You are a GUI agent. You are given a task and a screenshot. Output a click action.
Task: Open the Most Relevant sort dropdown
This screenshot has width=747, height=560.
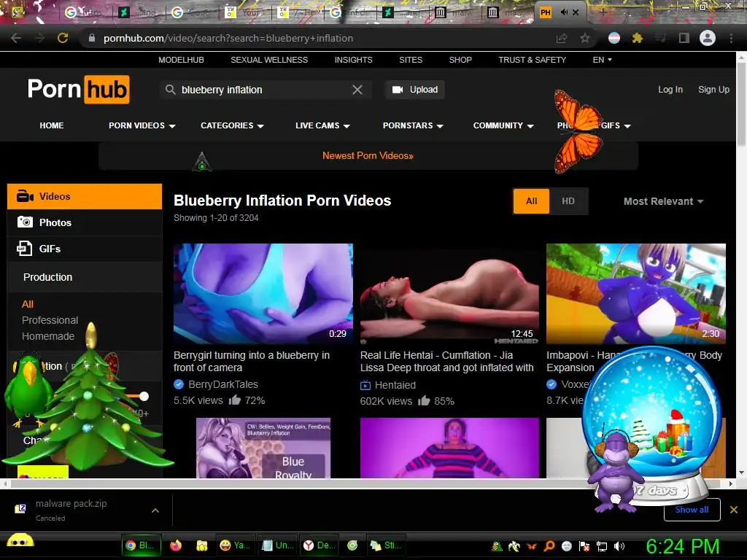tap(663, 201)
